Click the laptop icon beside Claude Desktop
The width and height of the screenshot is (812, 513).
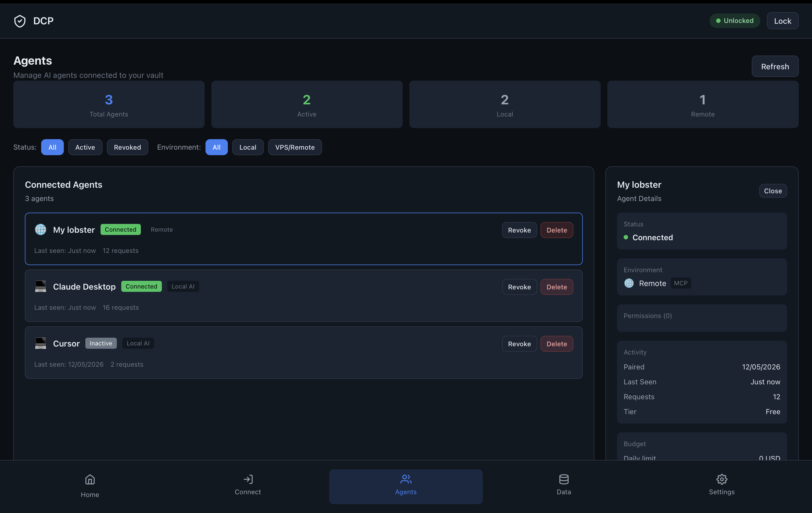pos(41,287)
